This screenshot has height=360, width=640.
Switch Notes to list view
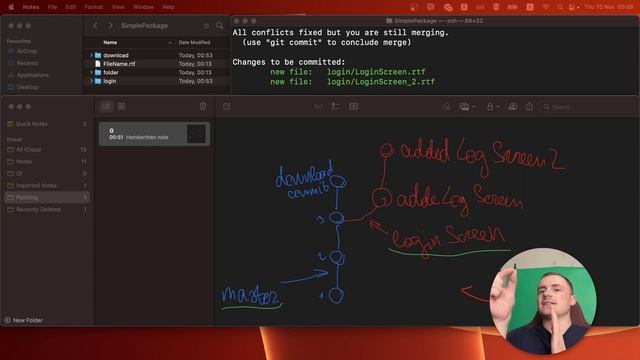107,107
